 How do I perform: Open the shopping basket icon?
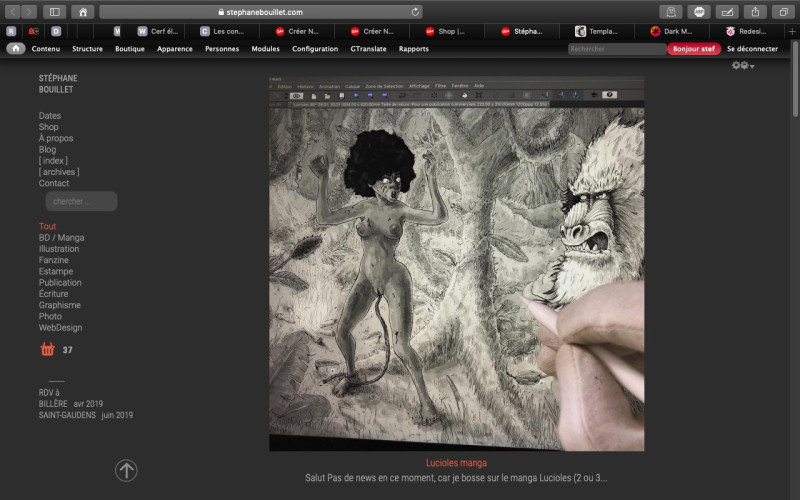click(x=47, y=349)
